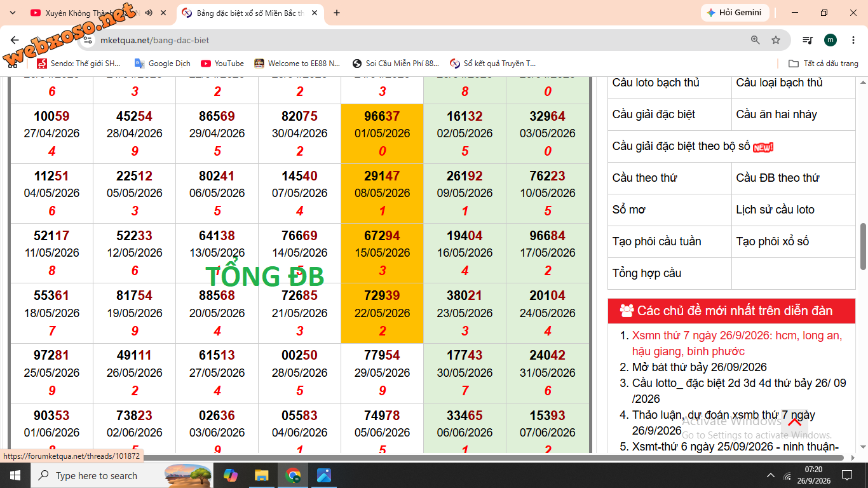Screen dimensions: 868x488
Task: Open the YouTube bookmark
Action: pyautogui.click(x=222, y=64)
